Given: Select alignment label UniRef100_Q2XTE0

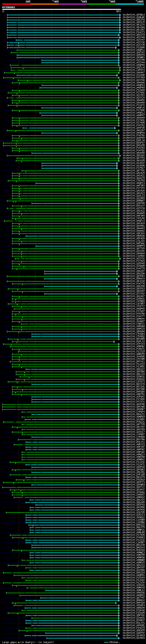Looking at the screenshot, I should 133,95.
